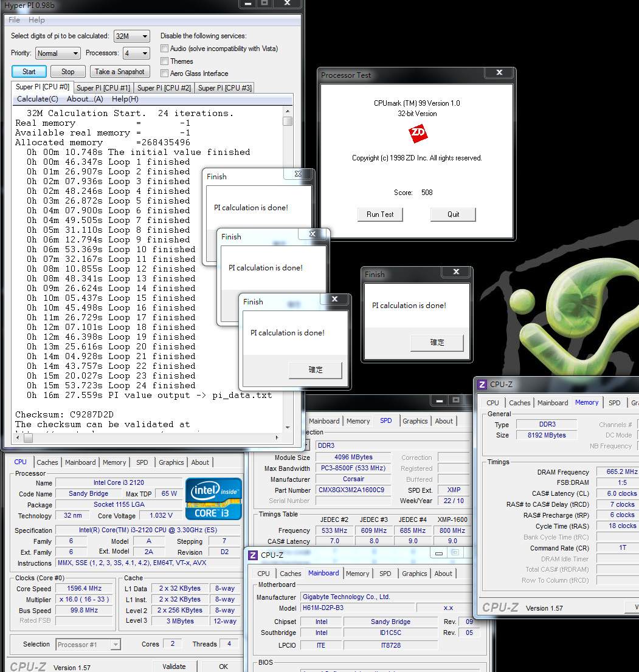Open the Help(H) menu in Super PI

(x=125, y=99)
